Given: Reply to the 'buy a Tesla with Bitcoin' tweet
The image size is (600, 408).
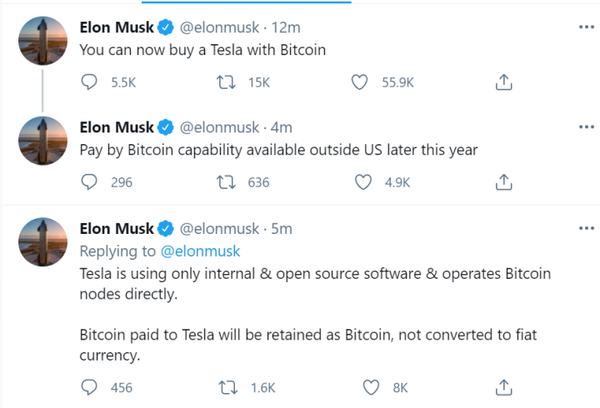Looking at the screenshot, I should point(89,82).
